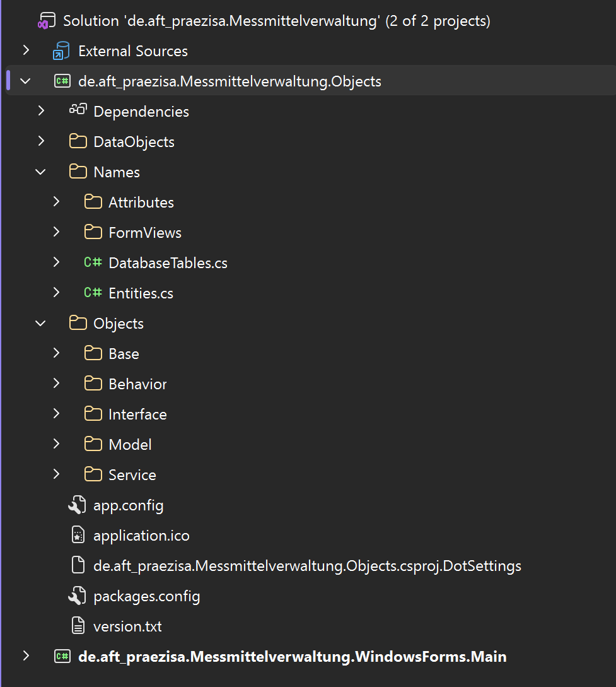Click the C# file icon beside Entities.cs
This screenshot has height=687, width=616.
[93, 292]
